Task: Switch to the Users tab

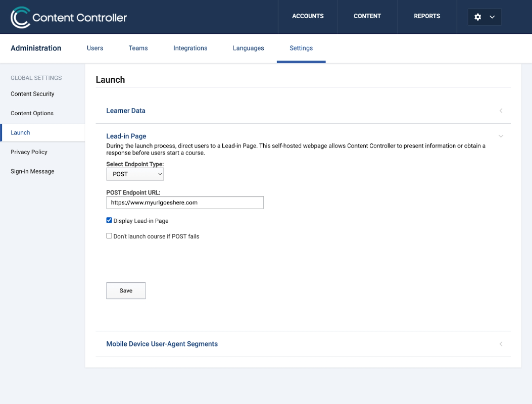Action: click(95, 48)
